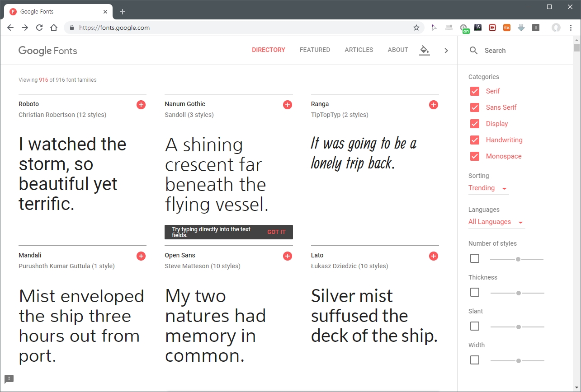Click the Slant slider

click(x=517, y=327)
